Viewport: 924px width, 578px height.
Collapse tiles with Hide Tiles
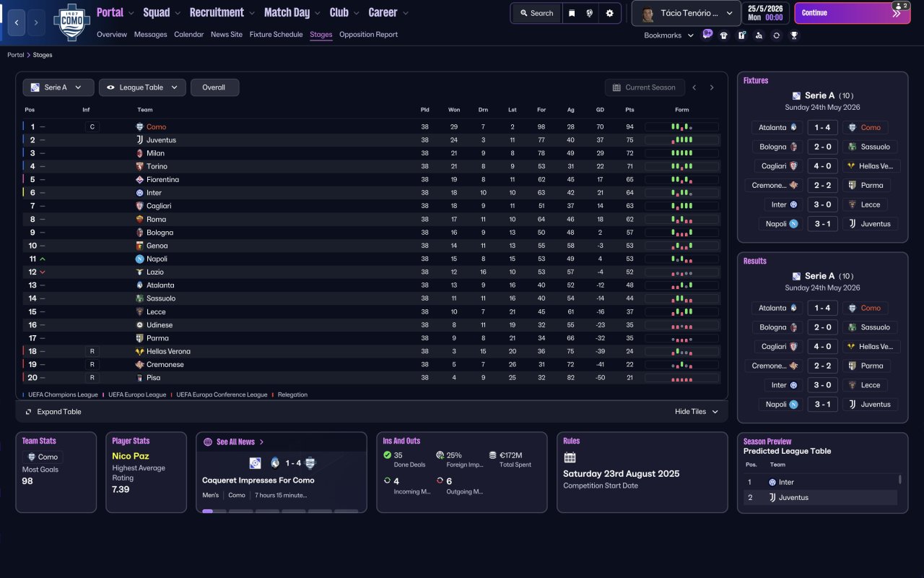click(x=697, y=412)
